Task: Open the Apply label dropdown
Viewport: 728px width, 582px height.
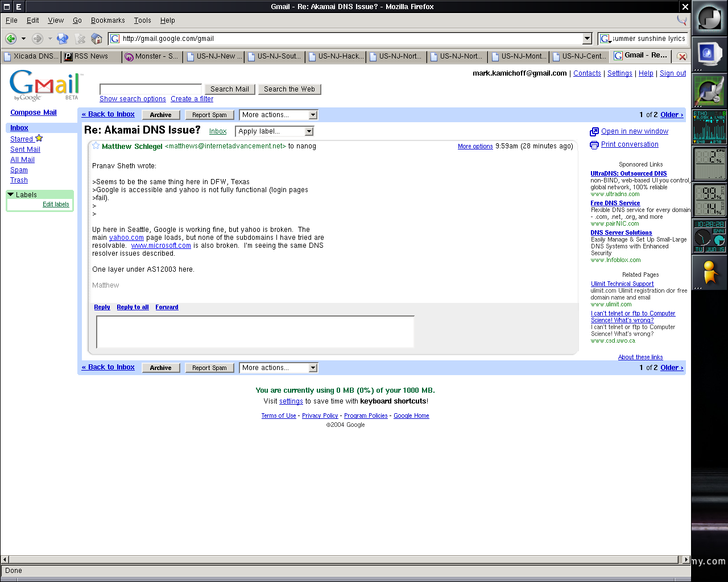Action: pos(275,131)
